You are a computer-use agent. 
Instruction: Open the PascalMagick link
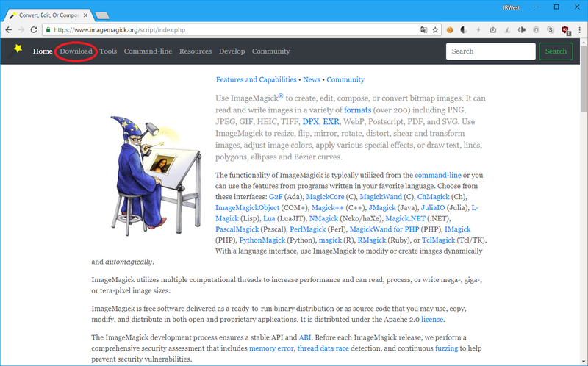click(237, 229)
